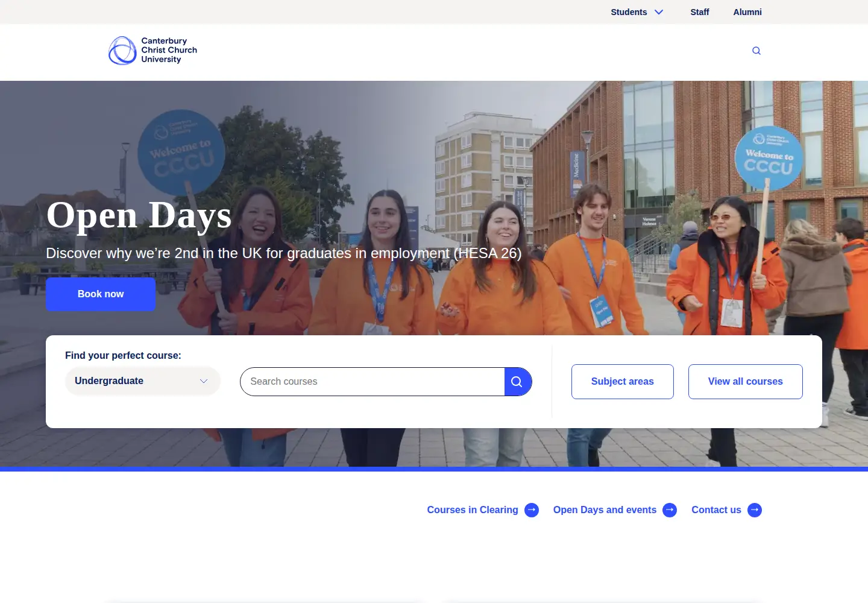Focus the Search courses input field

pyautogui.click(x=372, y=382)
